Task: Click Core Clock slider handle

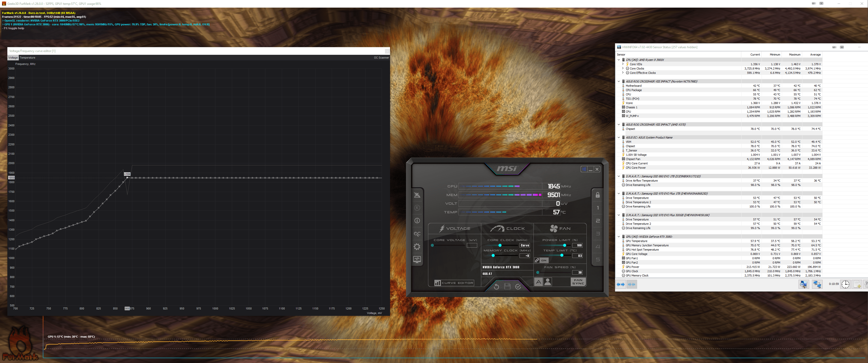Action: click(x=500, y=245)
